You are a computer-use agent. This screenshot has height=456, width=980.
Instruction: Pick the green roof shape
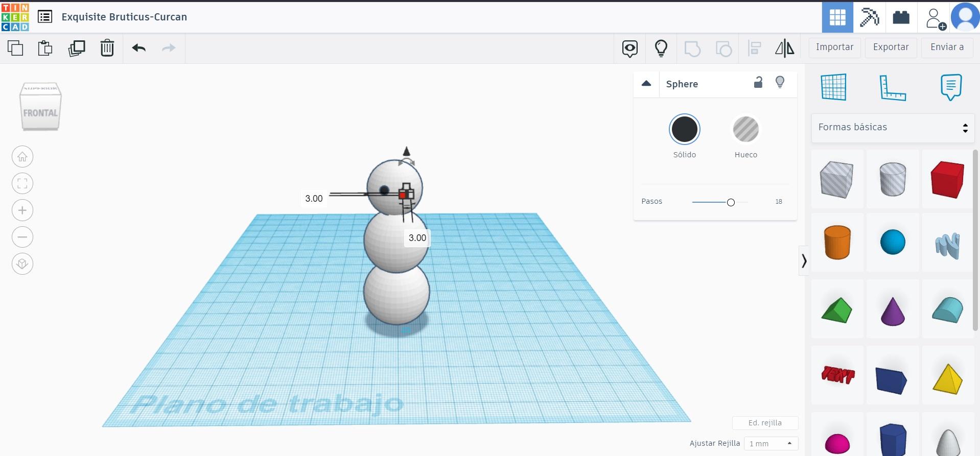pyautogui.click(x=837, y=310)
